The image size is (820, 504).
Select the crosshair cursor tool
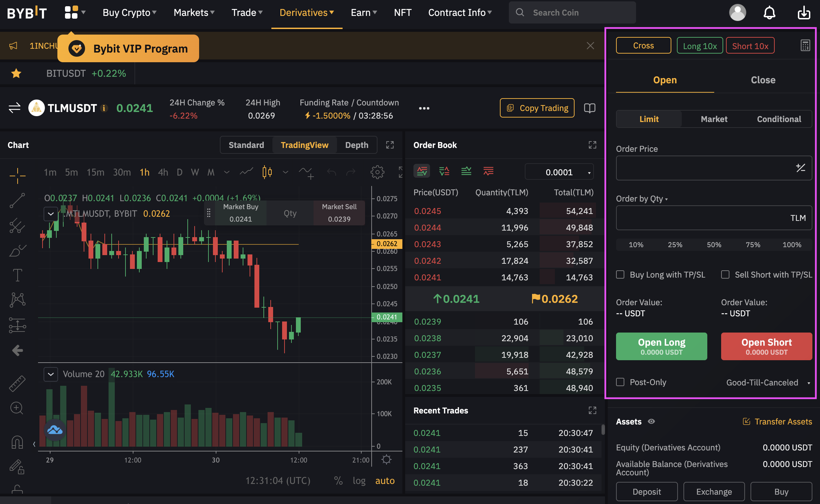point(17,176)
